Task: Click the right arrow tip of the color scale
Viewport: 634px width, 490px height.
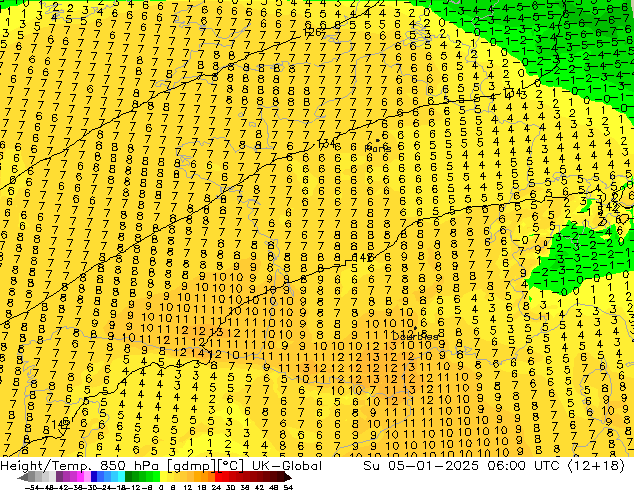Action: (290, 477)
